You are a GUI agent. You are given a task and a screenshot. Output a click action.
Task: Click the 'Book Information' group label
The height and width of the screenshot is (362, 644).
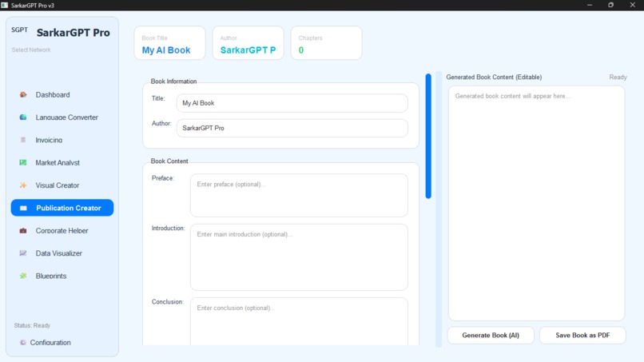pos(173,82)
